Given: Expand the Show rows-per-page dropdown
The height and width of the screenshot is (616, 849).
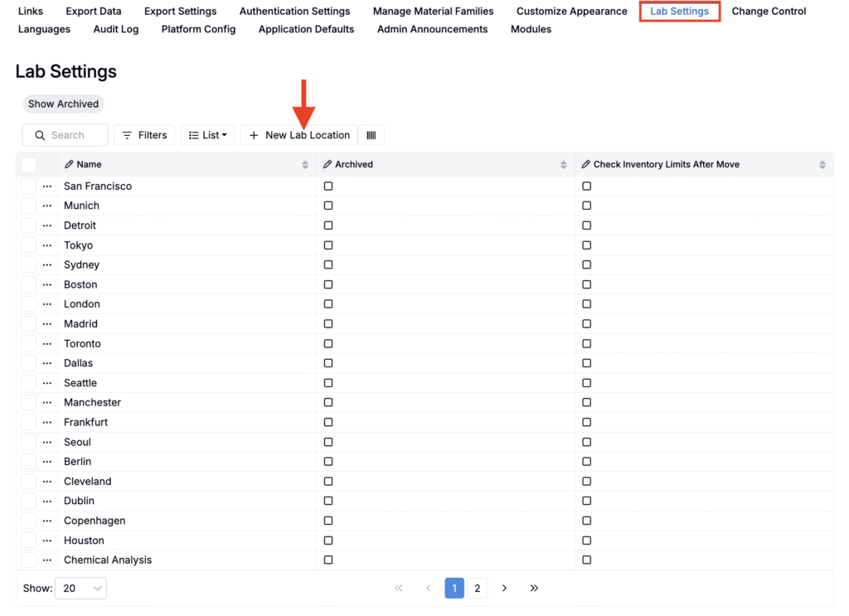Looking at the screenshot, I should 81,588.
